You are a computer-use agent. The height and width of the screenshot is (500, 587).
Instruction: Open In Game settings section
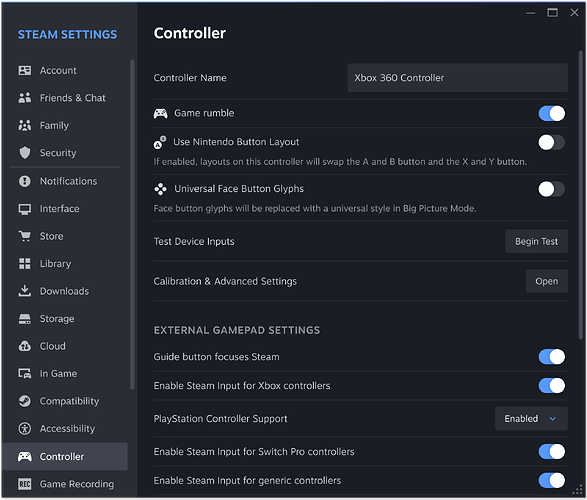(65, 374)
